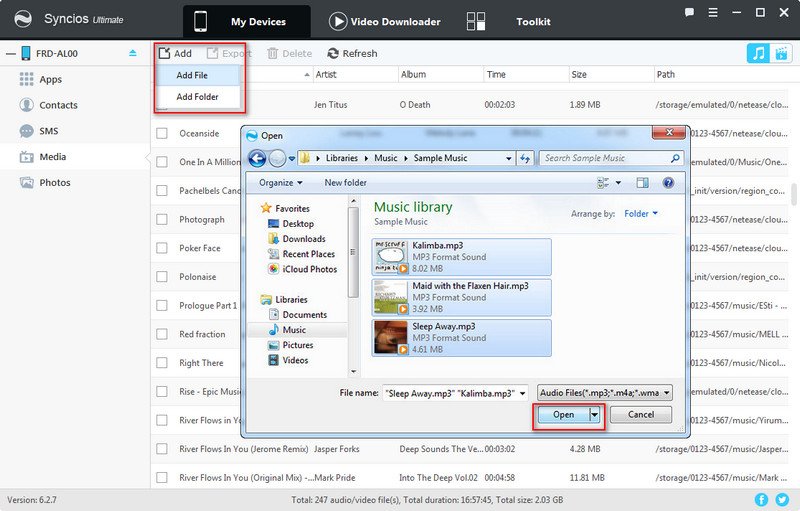The image size is (800, 511).
Task: Open the My Devices tab
Action: point(246,21)
